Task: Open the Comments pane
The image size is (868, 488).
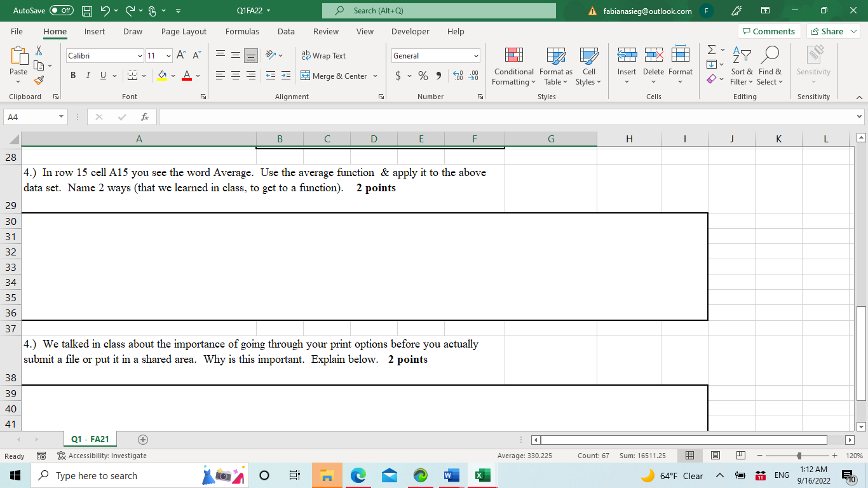Action: (x=769, y=30)
